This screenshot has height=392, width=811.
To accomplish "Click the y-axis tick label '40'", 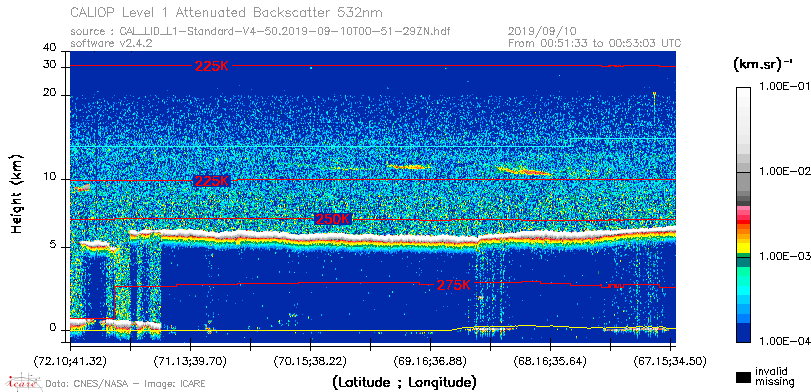I will click(50, 48).
